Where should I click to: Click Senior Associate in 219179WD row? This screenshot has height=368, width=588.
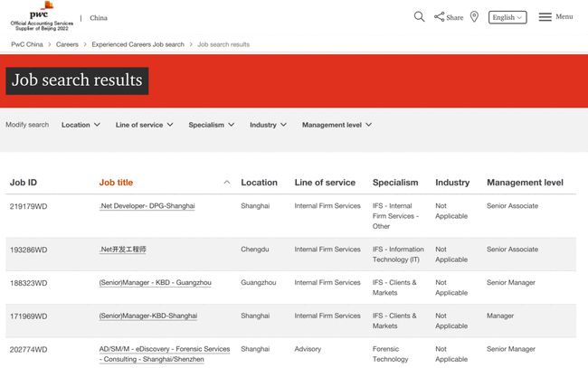[x=512, y=206]
